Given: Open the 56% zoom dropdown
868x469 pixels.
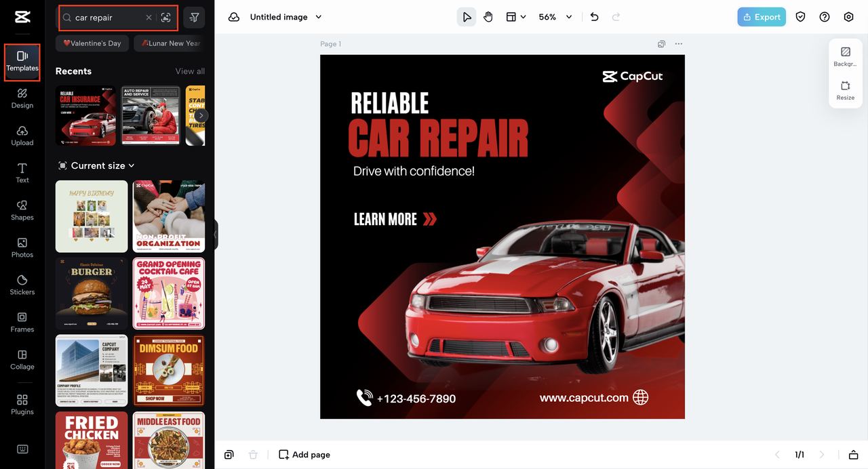Looking at the screenshot, I should [x=555, y=17].
